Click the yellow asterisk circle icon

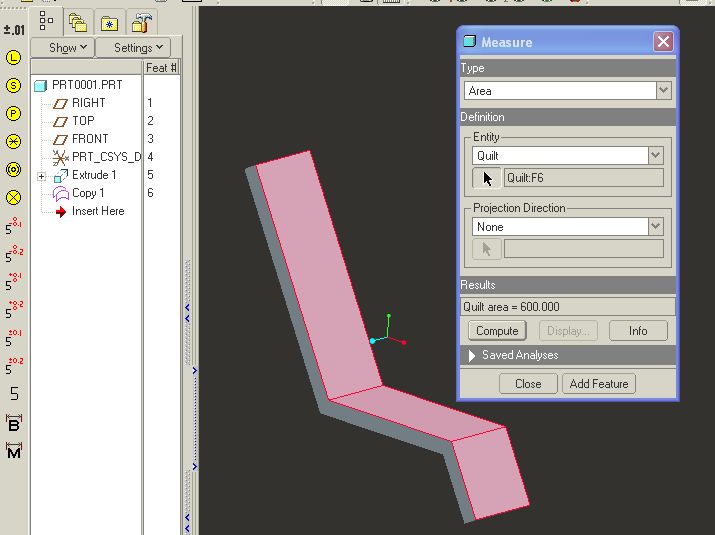click(x=14, y=141)
